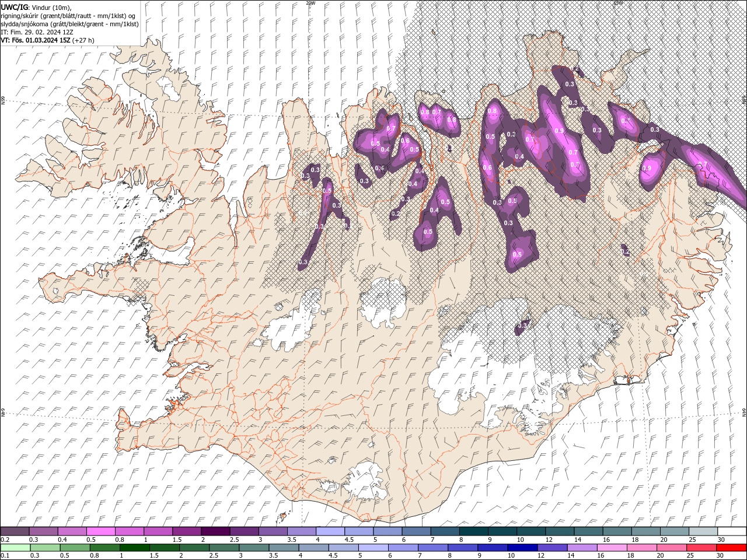Click the dusky plum 0.2 snow legend swatch

tap(15, 531)
